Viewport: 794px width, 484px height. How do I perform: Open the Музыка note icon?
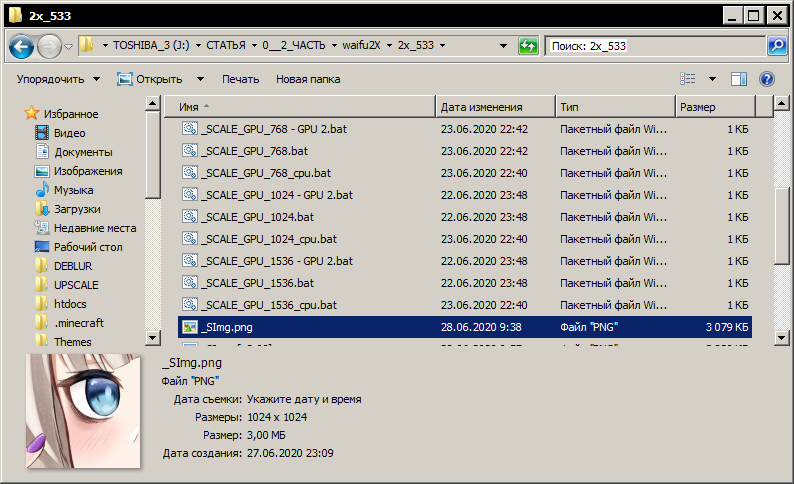point(42,190)
